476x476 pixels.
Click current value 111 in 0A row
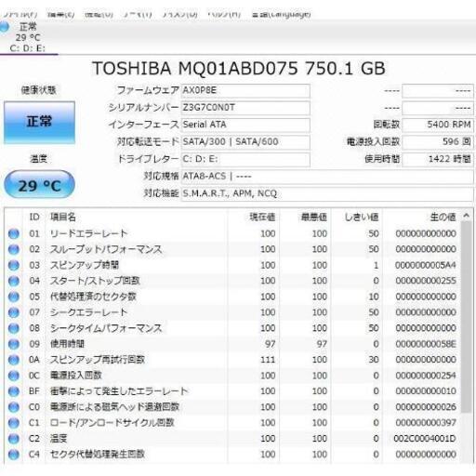(x=268, y=360)
